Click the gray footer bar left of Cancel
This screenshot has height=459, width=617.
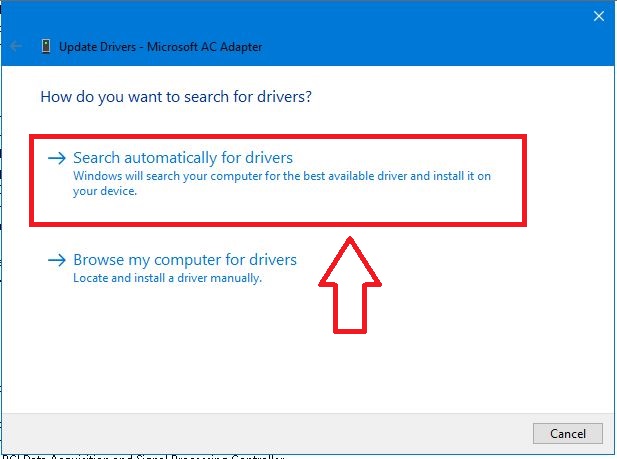(250, 433)
